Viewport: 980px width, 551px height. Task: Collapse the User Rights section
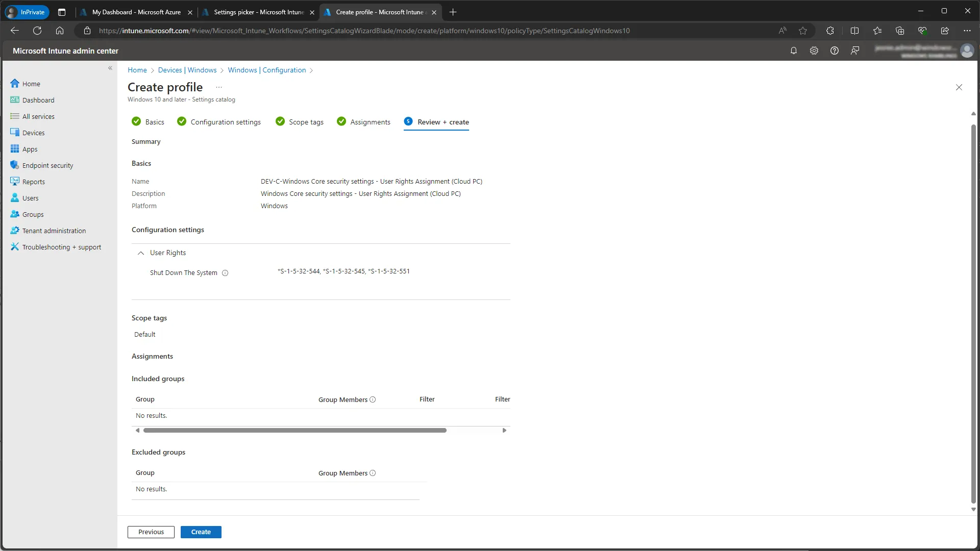[141, 253]
